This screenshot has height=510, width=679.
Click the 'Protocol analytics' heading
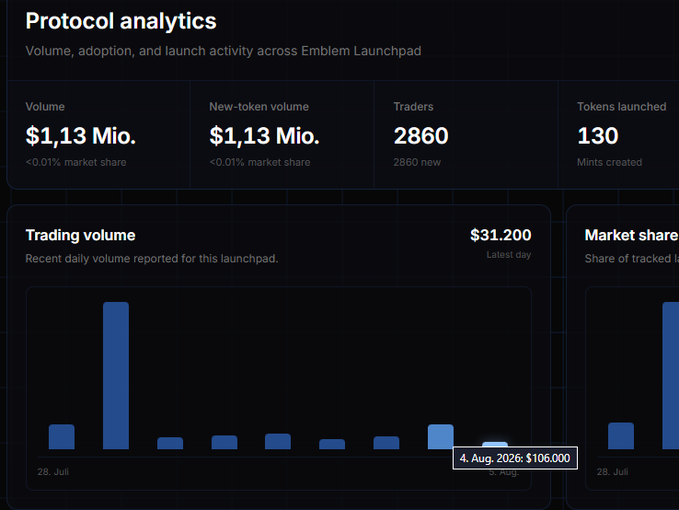[x=121, y=21]
